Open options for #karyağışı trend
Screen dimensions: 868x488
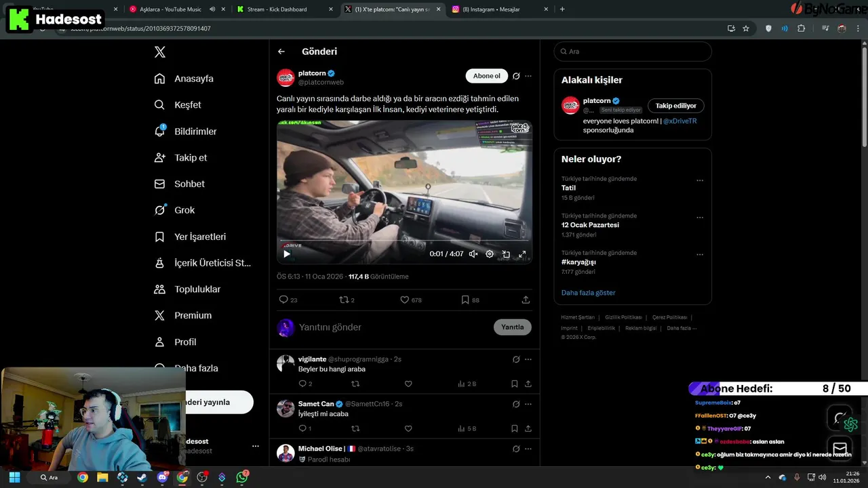700,255
